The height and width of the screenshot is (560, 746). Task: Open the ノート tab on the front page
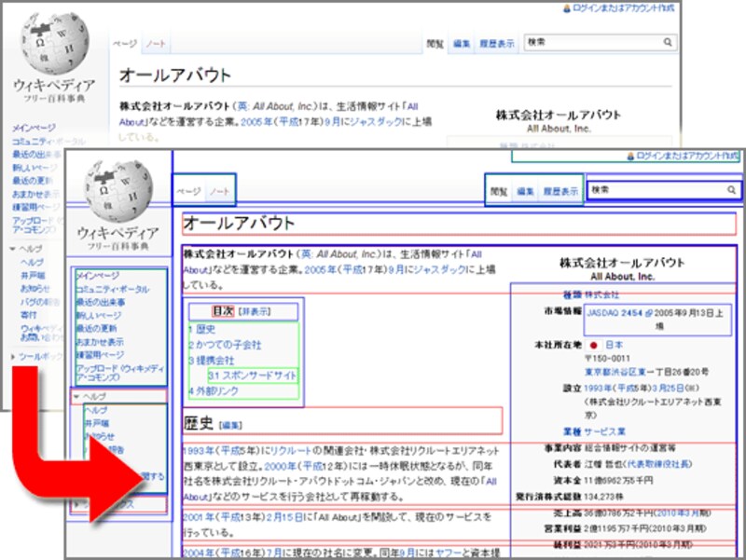[x=220, y=191]
